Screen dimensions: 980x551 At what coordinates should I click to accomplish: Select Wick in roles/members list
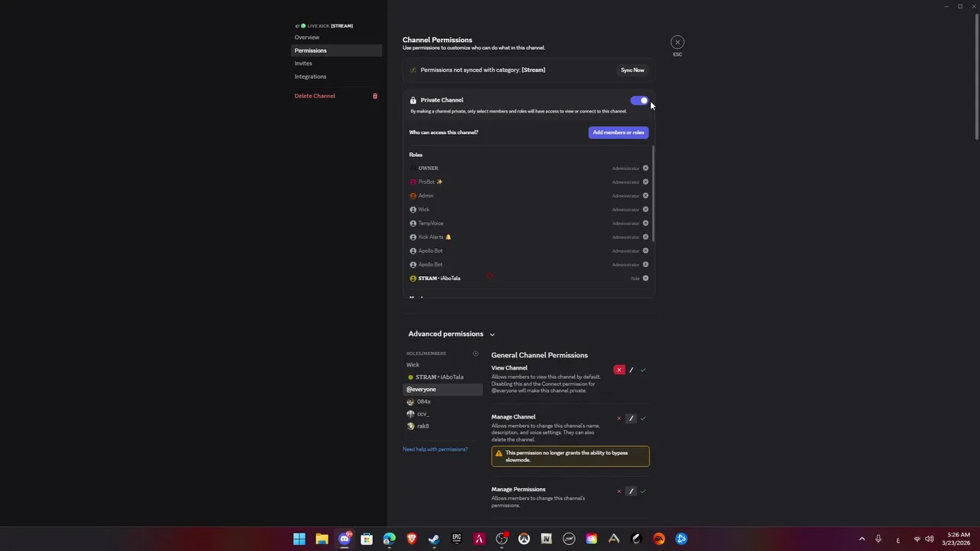coord(443,365)
